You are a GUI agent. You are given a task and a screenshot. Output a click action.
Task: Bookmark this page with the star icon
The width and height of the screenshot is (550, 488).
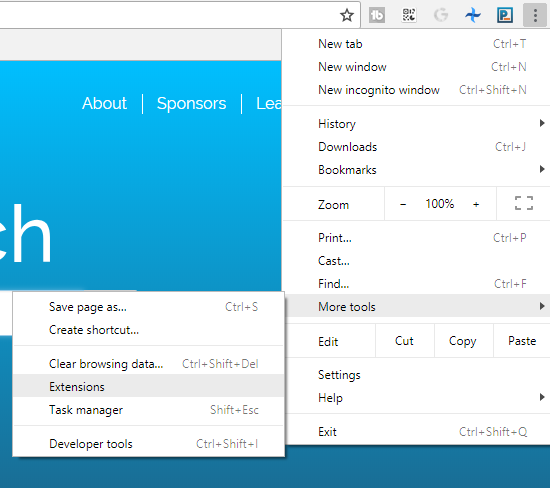click(x=347, y=15)
